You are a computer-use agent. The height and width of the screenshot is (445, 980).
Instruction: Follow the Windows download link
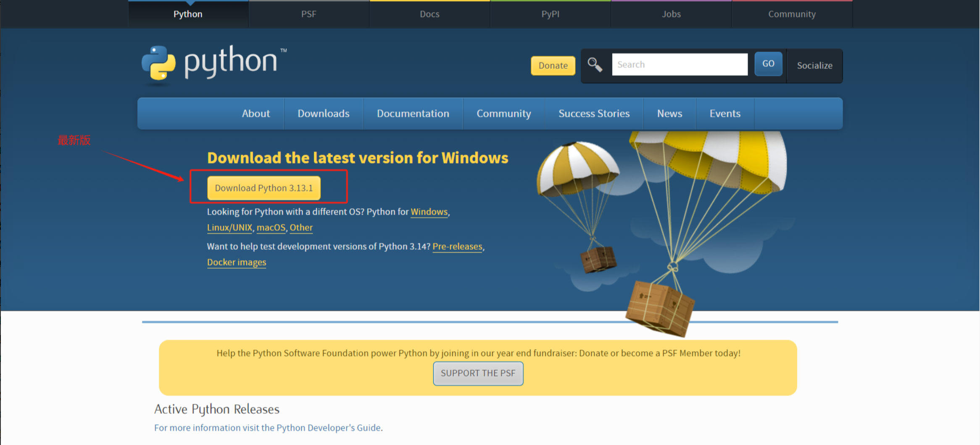[429, 212]
